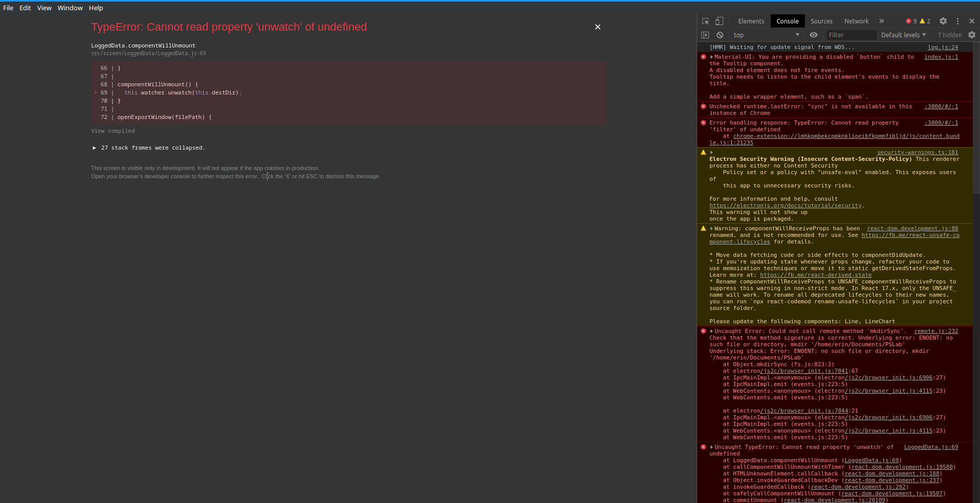Open the Help menu

pos(96,8)
